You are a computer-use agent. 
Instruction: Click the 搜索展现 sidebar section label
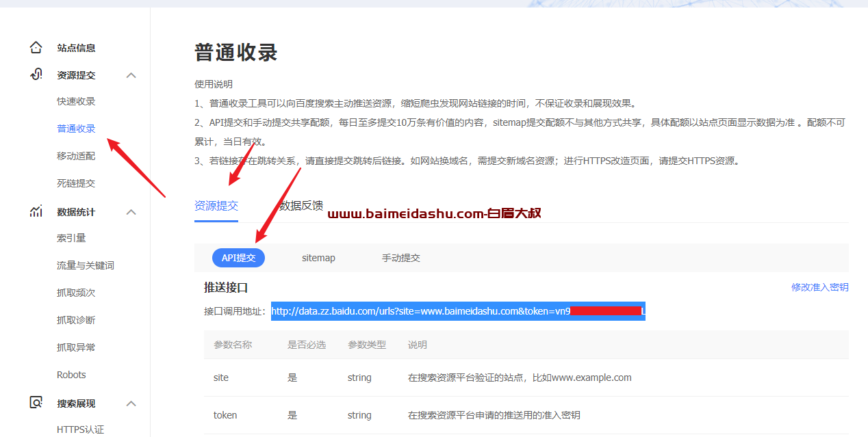coord(76,403)
